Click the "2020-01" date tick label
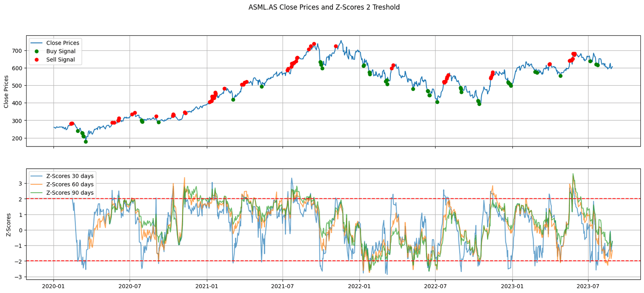The height and width of the screenshot is (293, 644). pos(54,286)
